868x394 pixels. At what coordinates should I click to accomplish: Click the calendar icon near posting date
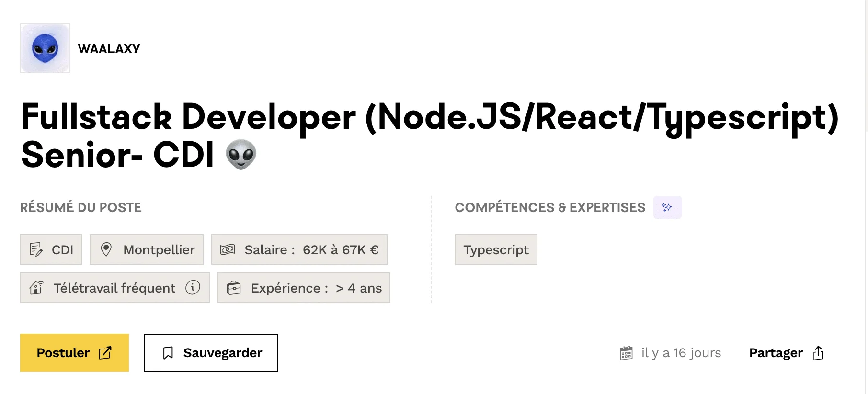click(626, 353)
